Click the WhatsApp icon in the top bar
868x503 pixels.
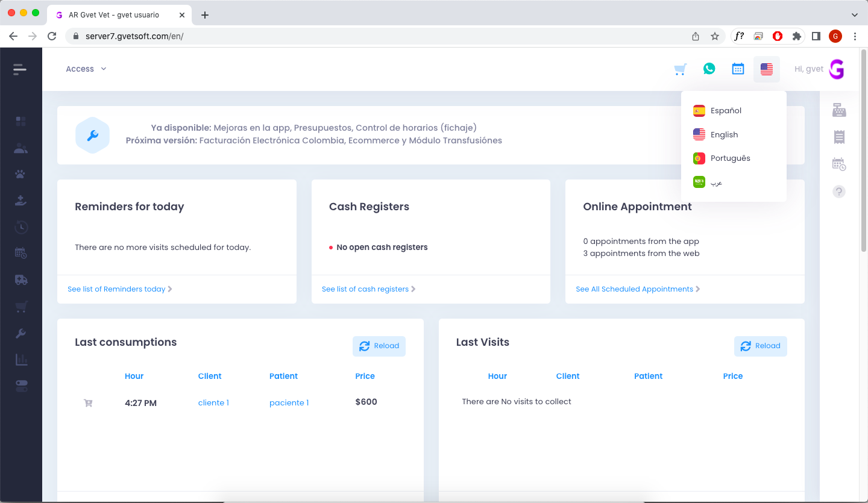[709, 69]
